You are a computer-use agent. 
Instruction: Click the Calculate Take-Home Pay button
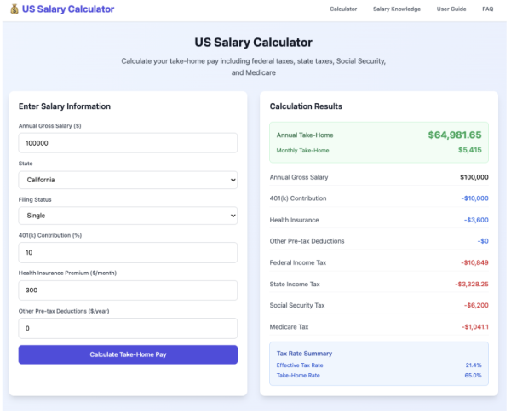(128, 354)
